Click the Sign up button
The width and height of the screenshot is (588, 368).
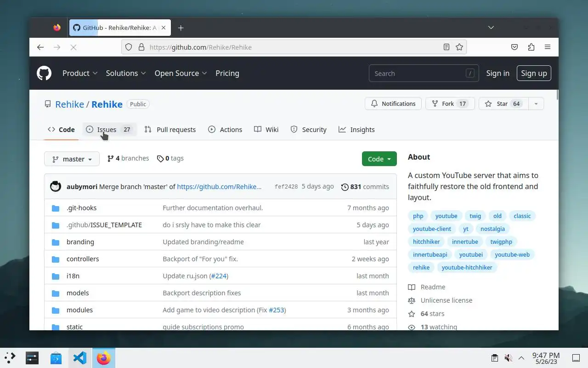coord(534,73)
